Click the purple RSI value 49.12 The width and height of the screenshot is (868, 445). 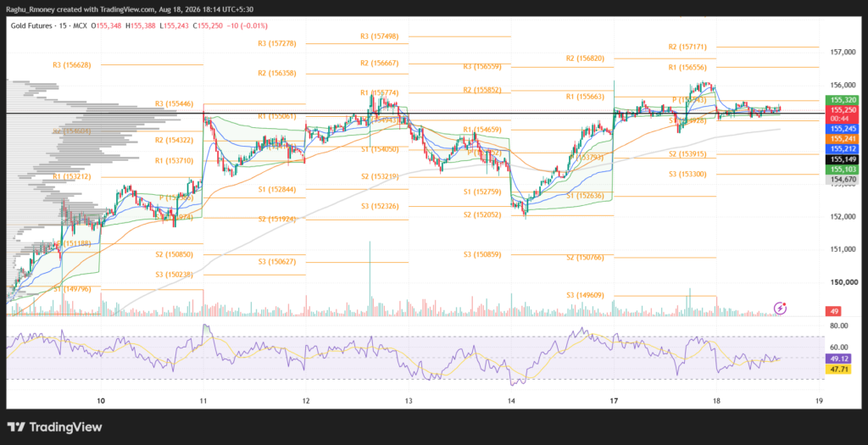coord(838,358)
